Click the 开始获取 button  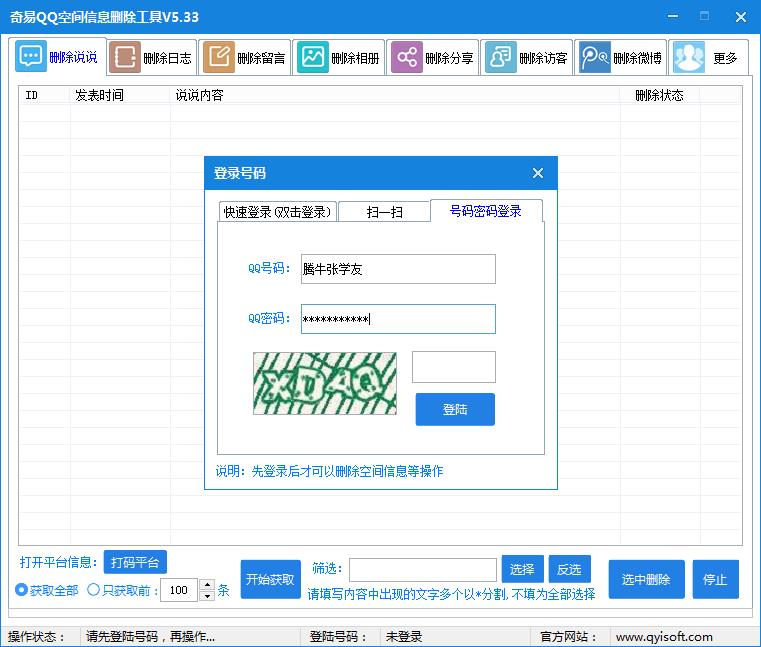[270, 579]
